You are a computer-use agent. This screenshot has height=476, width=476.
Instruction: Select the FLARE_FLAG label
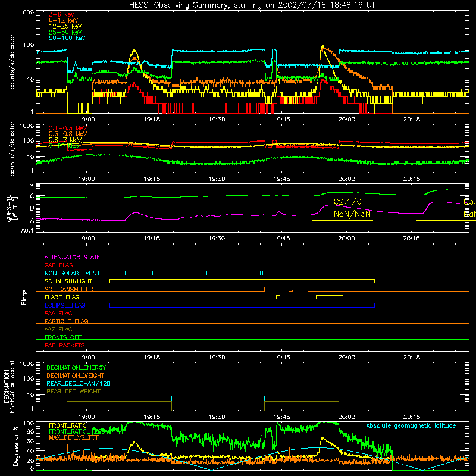[x=62, y=297]
